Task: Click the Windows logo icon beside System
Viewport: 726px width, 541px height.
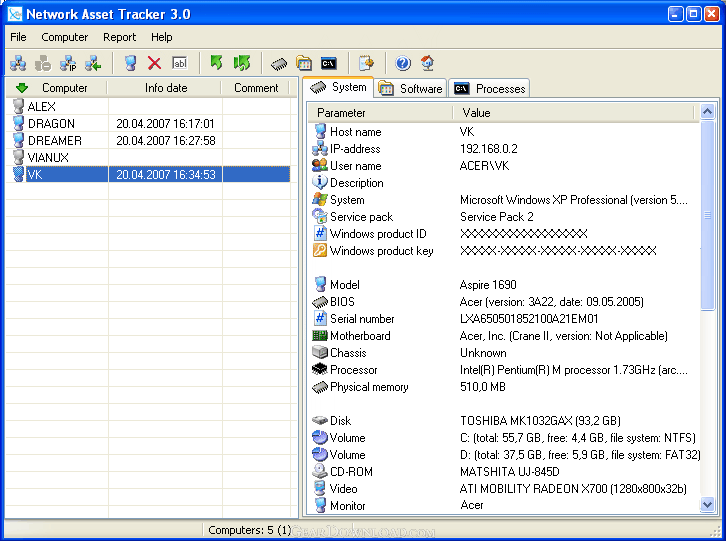Action: (x=319, y=200)
